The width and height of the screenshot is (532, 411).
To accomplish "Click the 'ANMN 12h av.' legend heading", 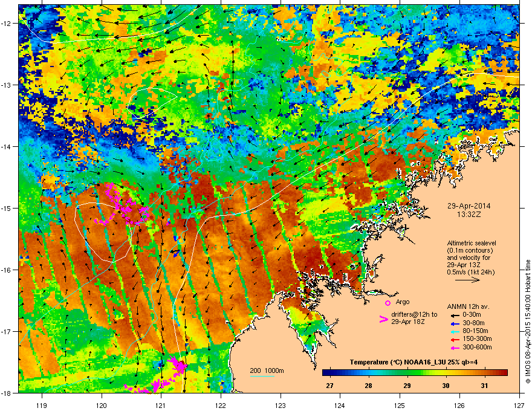I will pyautogui.click(x=468, y=307).
